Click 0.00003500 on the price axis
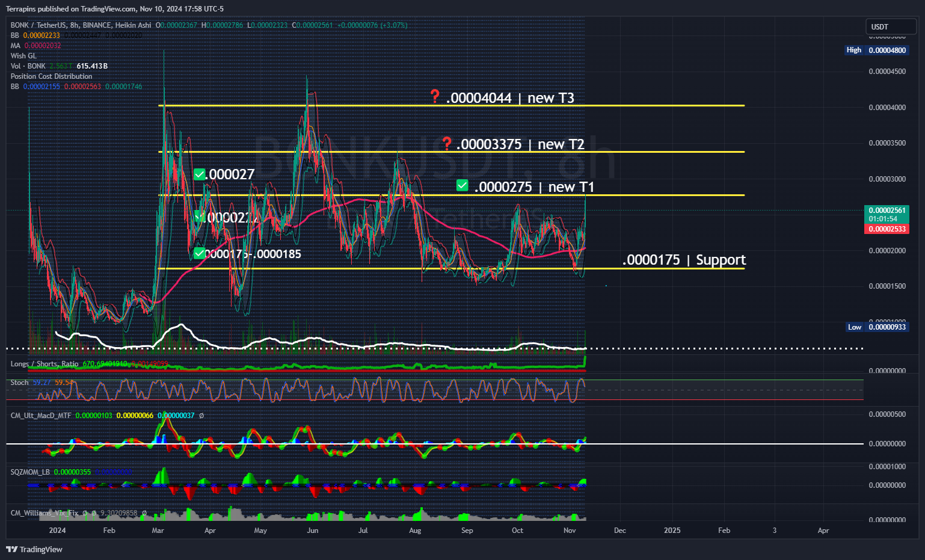 (887, 143)
